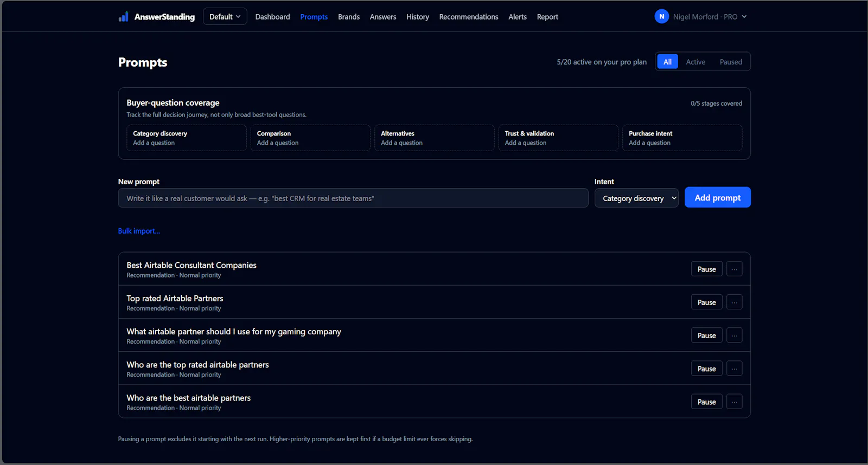Add a question for Comparison stage
The image size is (868, 465).
coord(310,138)
